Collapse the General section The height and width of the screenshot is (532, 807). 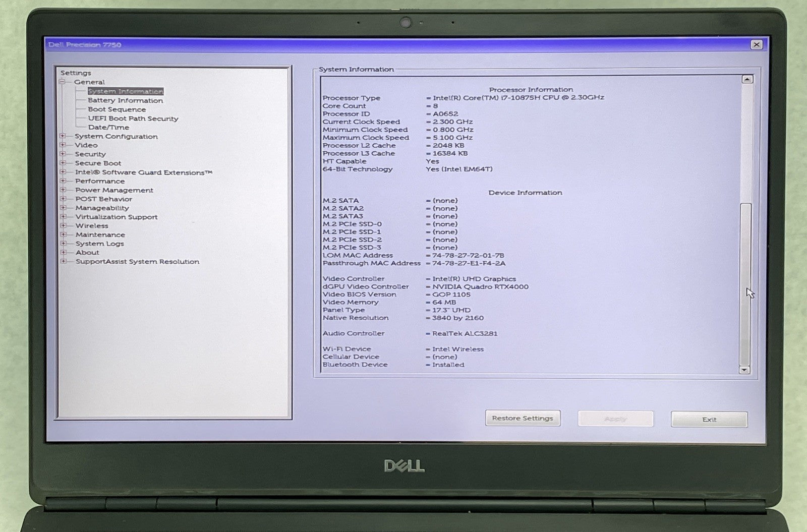[x=63, y=81]
